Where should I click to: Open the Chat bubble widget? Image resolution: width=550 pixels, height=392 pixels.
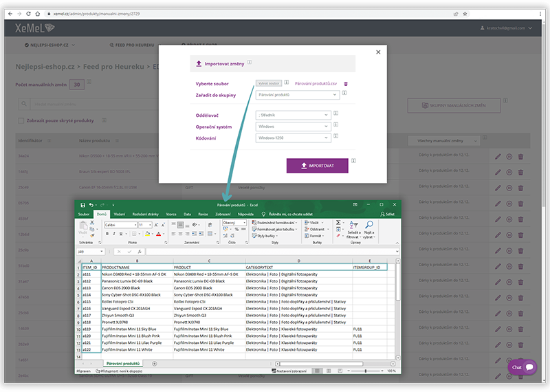point(522,367)
